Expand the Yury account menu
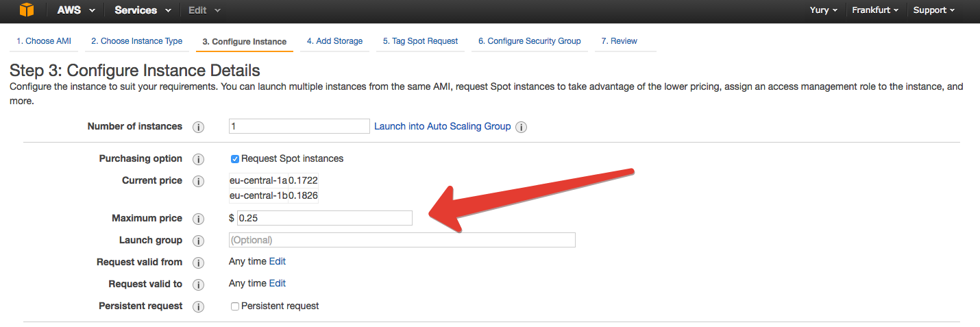Image resolution: width=980 pixels, height=327 pixels. pyautogui.click(x=823, y=10)
